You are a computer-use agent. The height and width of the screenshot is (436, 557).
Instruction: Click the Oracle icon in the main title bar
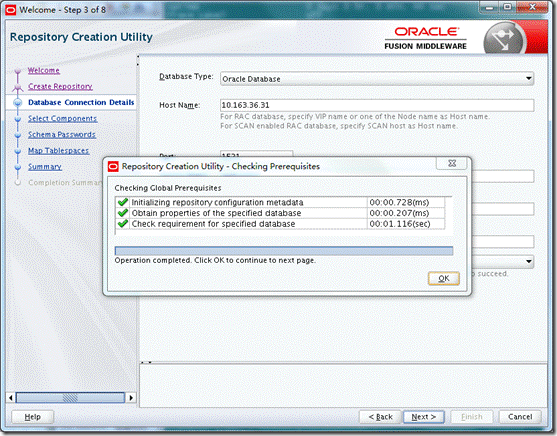[x=11, y=10]
